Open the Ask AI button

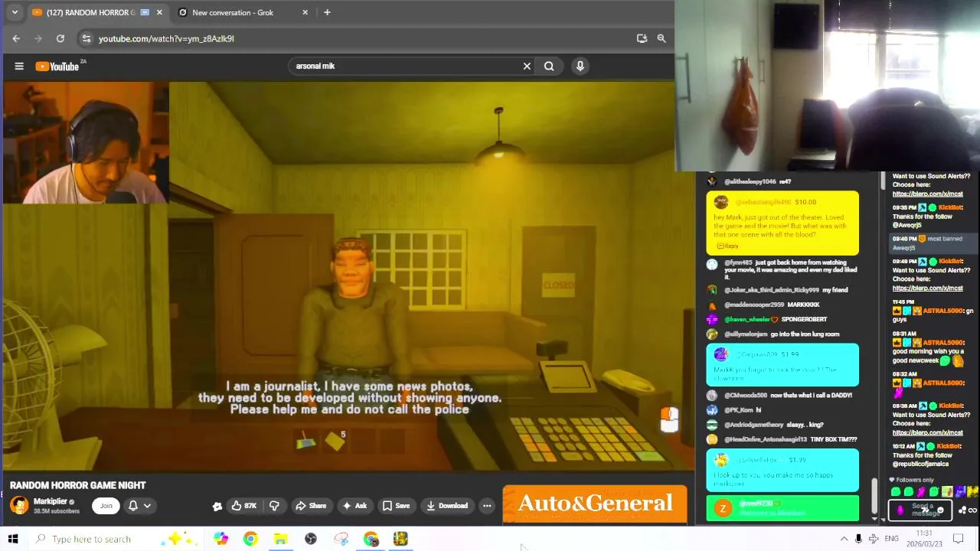354,505
